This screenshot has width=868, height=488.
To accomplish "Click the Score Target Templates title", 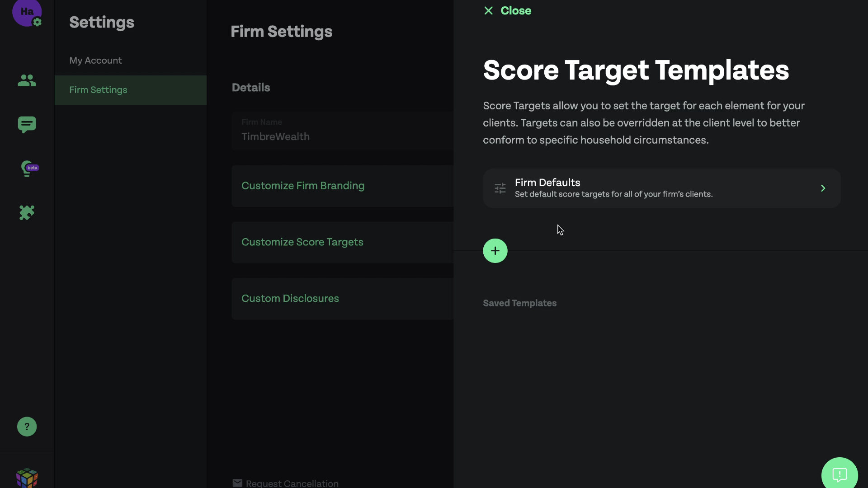I will coord(636,70).
